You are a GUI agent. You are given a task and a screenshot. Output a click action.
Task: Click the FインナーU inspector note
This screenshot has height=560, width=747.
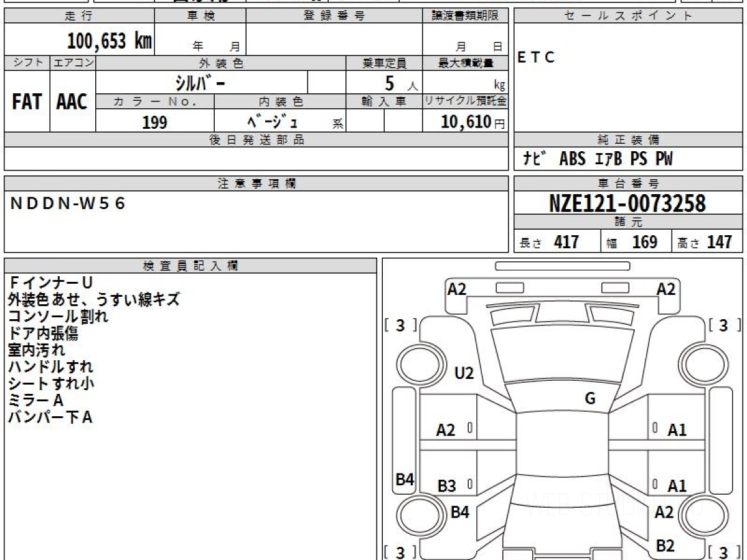pyautogui.click(x=51, y=283)
